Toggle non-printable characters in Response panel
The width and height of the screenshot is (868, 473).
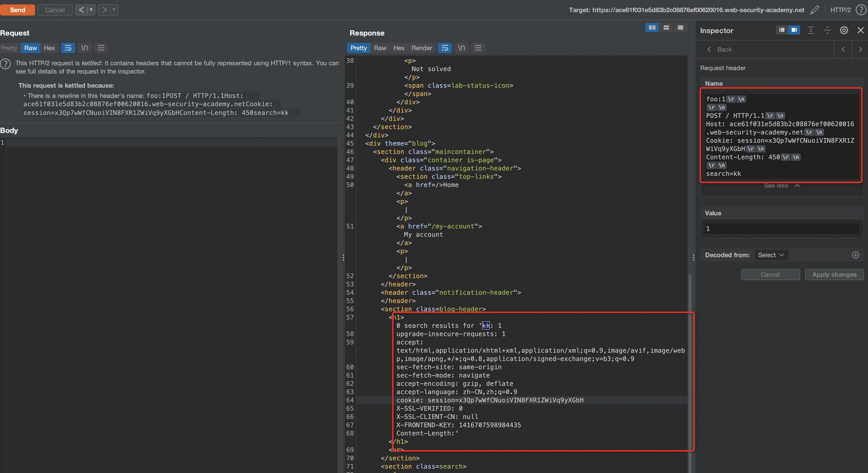(x=461, y=48)
